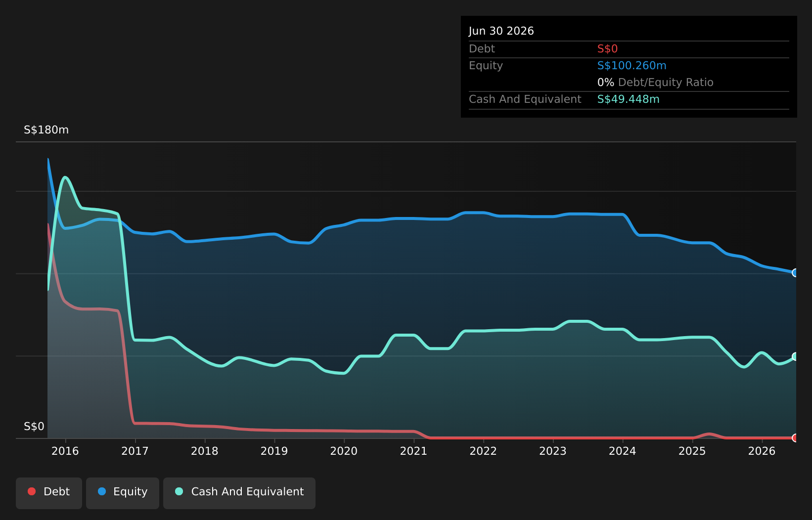Click the 2021 x-axis label
Image resolution: width=812 pixels, height=520 pixels.
[414, 451]
